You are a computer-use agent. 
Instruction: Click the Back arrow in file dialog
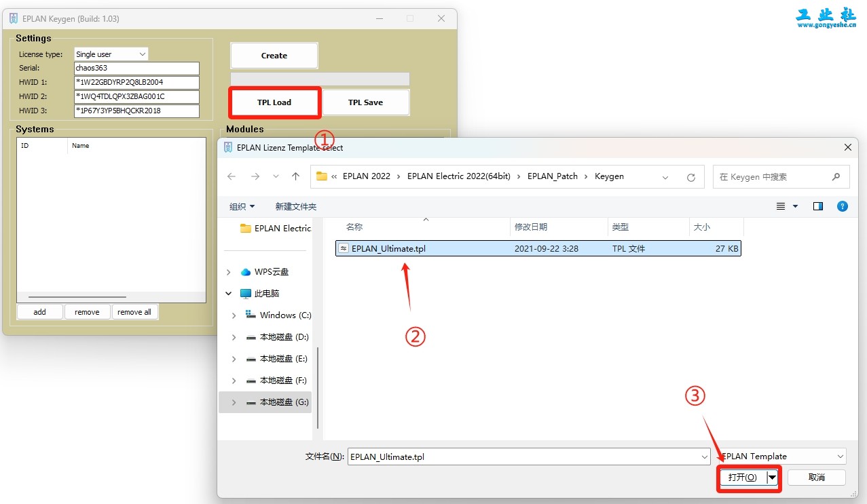click(232, 176)
